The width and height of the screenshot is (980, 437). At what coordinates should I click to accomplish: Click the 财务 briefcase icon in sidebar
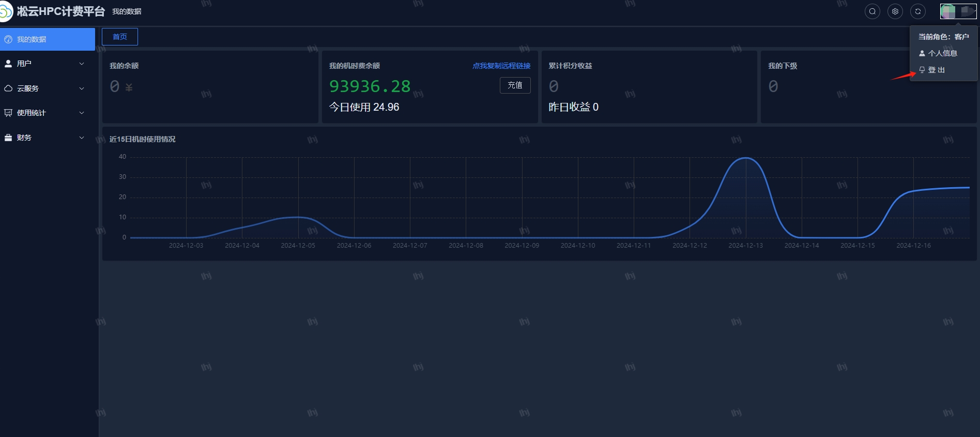(8, 138)
